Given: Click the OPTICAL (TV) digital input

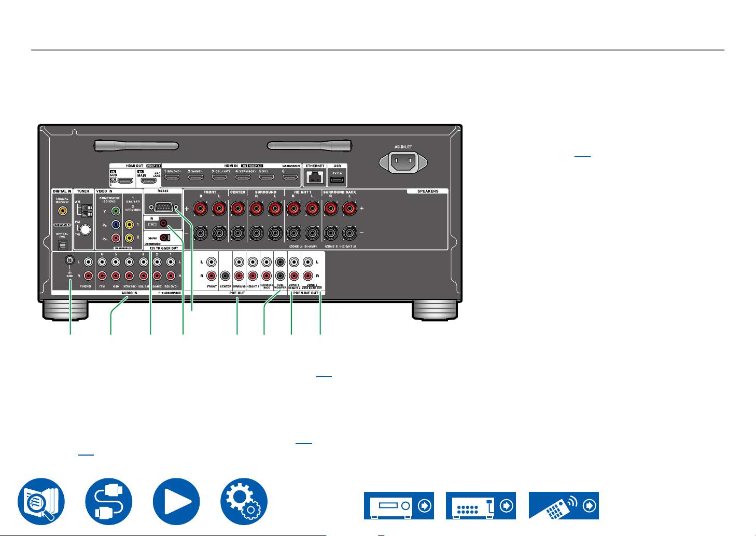Looking at the screenshot, I should (x=62, y=243).
